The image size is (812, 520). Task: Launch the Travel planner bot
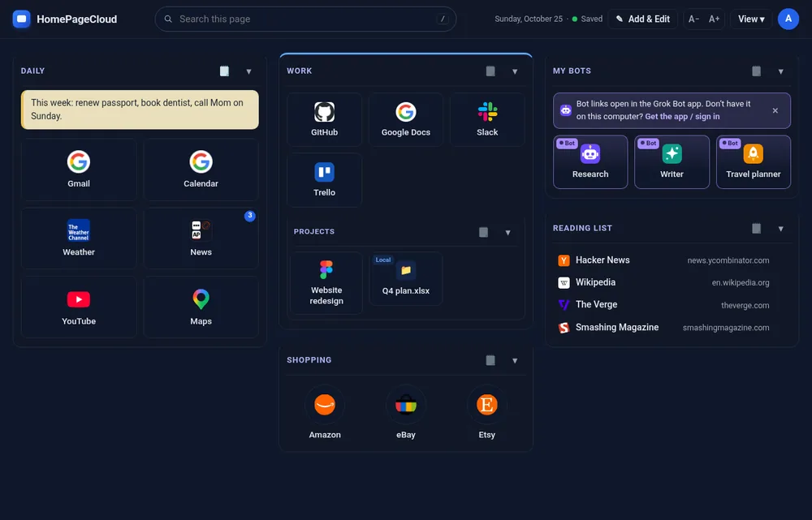point(754,162)
